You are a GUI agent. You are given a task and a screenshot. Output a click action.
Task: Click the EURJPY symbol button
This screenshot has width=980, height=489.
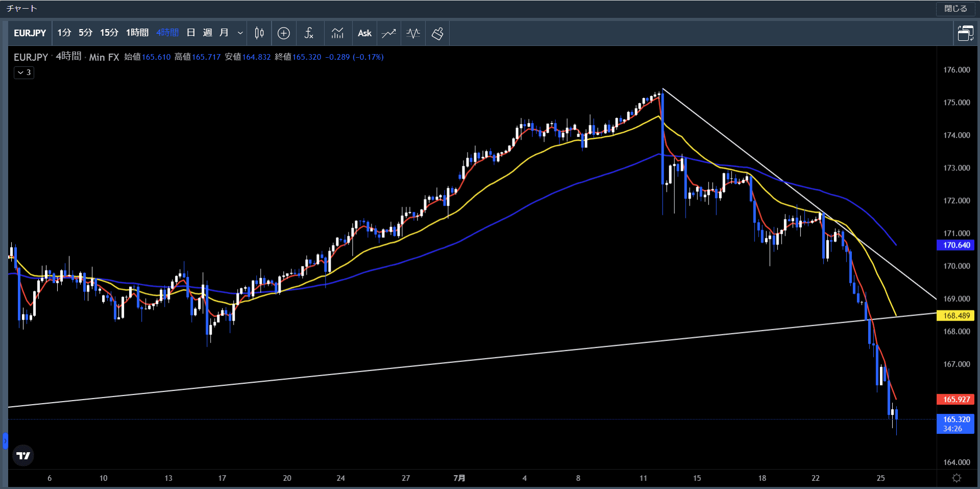click(x=30, y=33)
